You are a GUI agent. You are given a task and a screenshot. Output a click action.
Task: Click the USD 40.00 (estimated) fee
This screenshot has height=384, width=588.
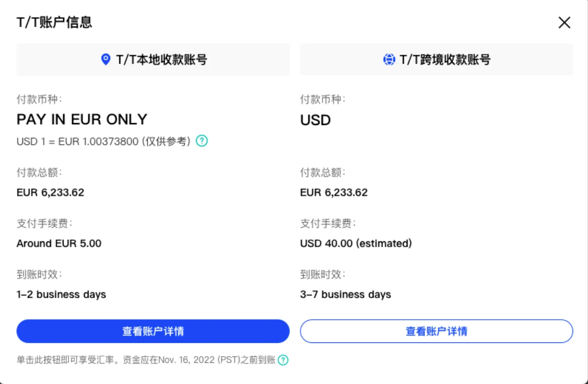356,244
